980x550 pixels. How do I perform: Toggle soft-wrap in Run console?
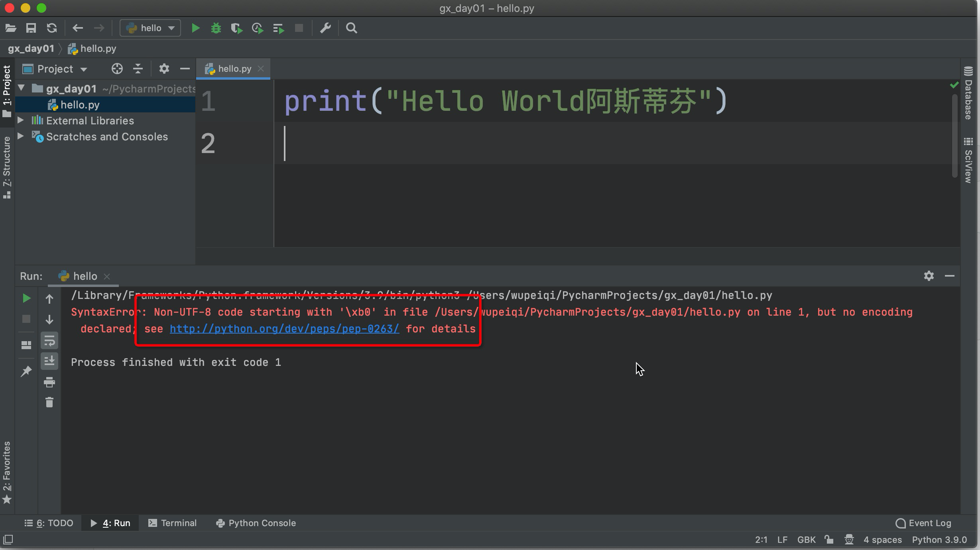[x=49, y=341]
